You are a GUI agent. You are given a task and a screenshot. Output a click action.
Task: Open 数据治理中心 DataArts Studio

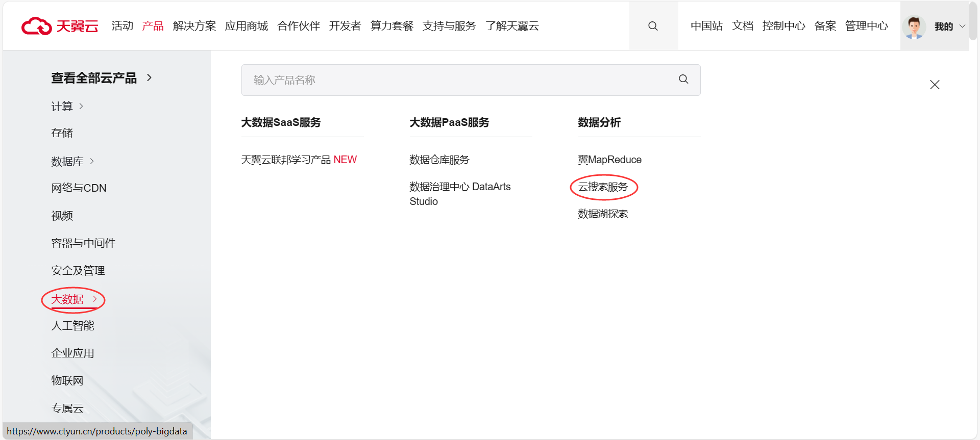click(460, 194)
